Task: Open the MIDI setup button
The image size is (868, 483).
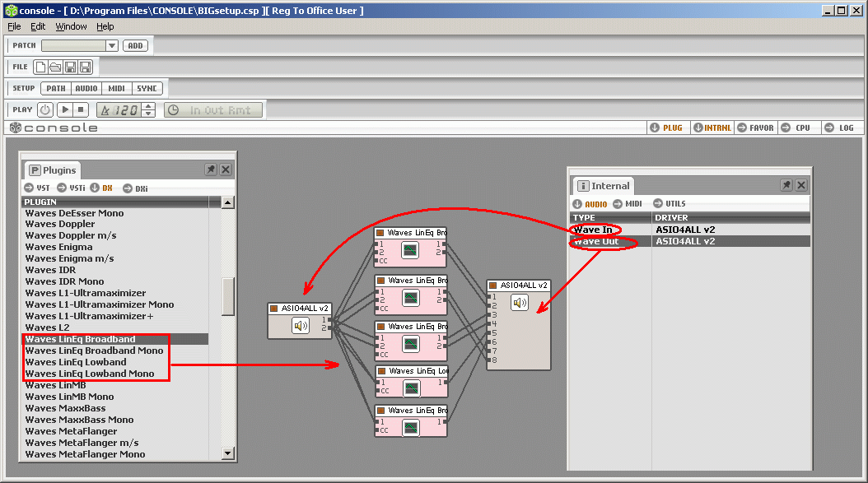Action: click(x=117, y=89)
